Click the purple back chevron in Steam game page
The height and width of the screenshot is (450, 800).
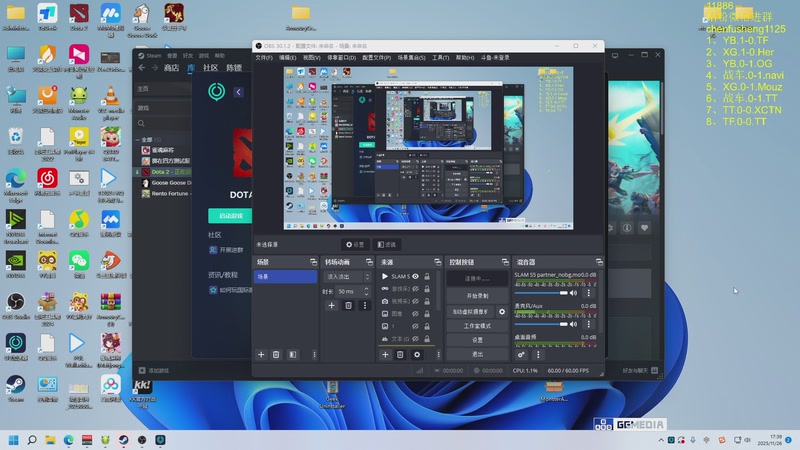click(238, 92)
